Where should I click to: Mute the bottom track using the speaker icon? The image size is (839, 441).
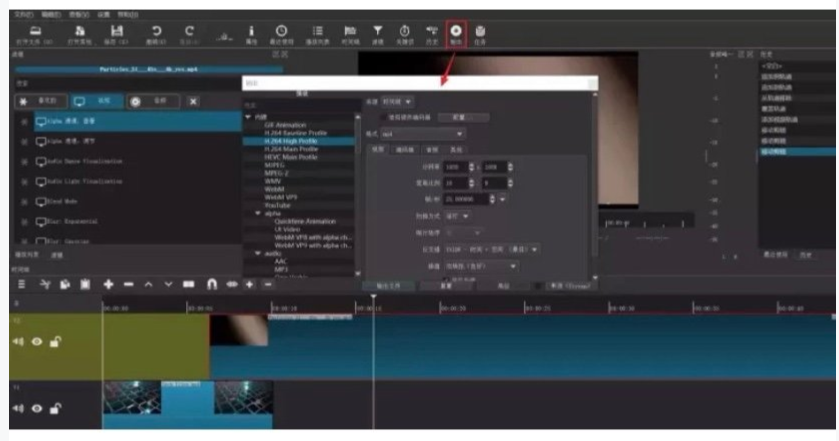pyautogui.click(x=19, y=408)
